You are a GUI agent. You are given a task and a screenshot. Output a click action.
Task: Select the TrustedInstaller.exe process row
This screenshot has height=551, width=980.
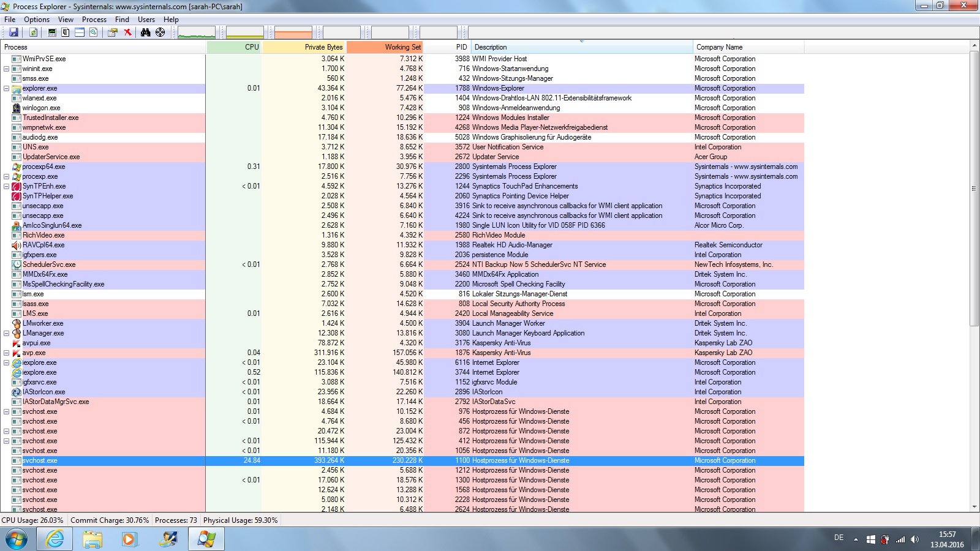click(x=402, y=118)
